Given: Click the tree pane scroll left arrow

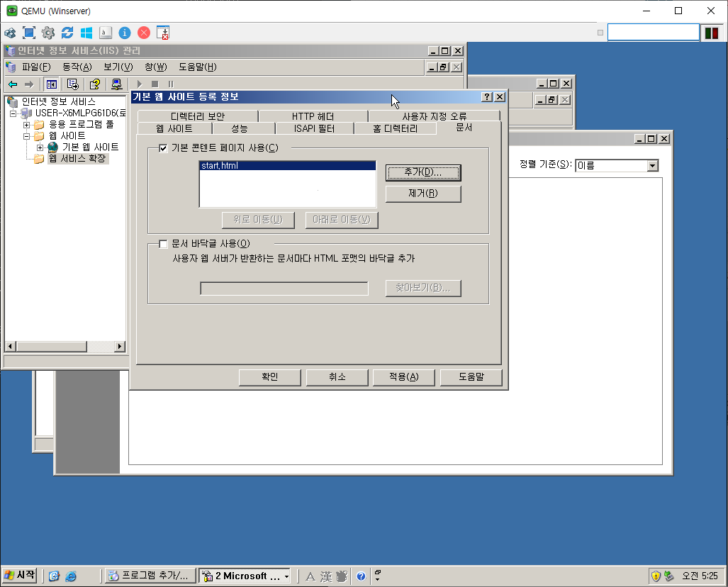Looking at the screenshot, I should pyautogui.click(x=11, y=347).
